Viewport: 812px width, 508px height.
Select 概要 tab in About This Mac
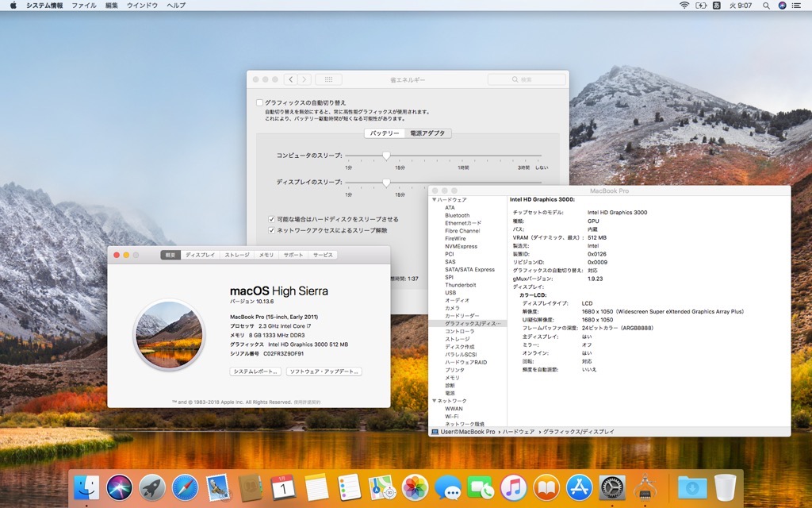(170, 255)
